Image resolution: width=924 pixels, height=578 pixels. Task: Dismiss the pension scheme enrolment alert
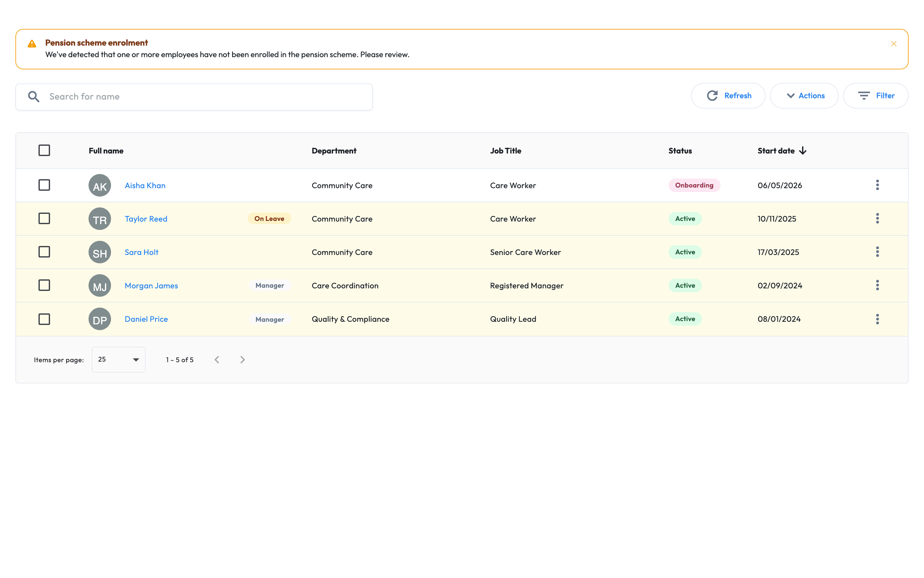pyautogui.click(x=894, y=44)
